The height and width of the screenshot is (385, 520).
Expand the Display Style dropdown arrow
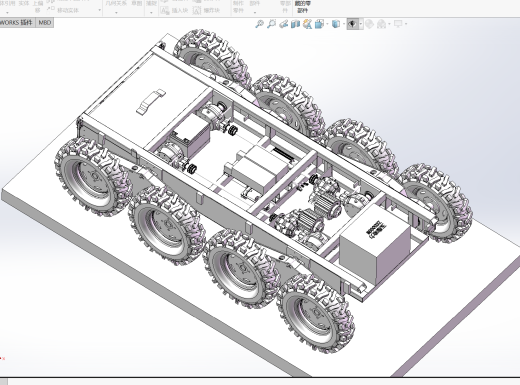click(x=344, y=24)
